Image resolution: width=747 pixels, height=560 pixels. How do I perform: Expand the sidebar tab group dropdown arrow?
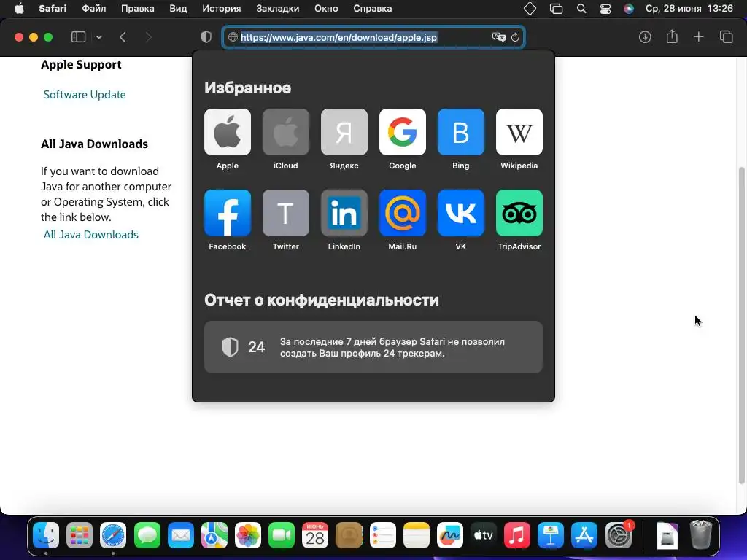point(98,37)
